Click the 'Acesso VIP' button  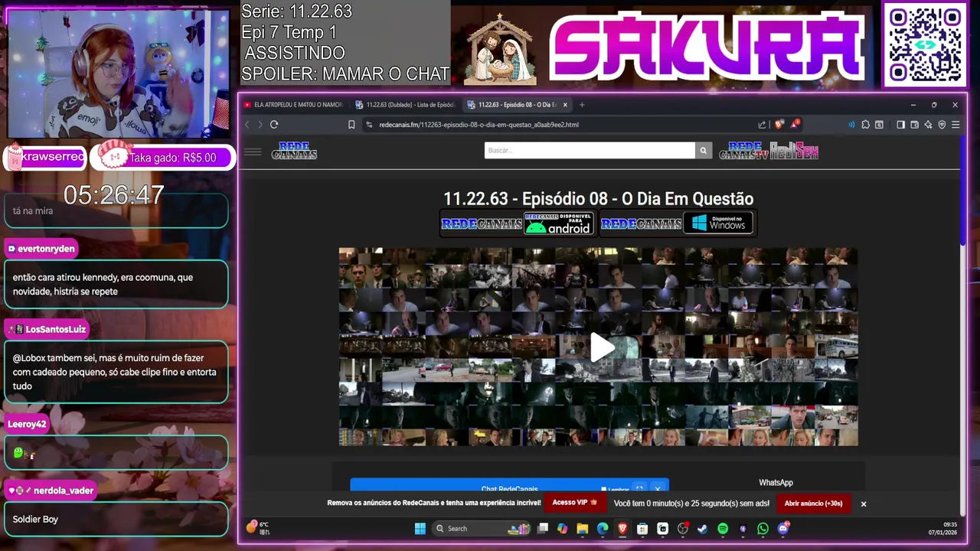pyautogui.click(x=575, y=503)
